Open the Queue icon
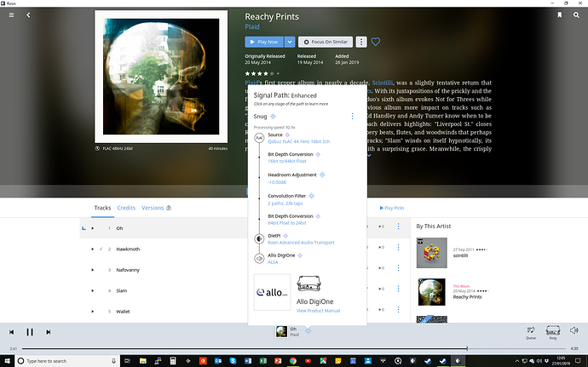This screenshot has width=588, height=367. pos(531,332)
